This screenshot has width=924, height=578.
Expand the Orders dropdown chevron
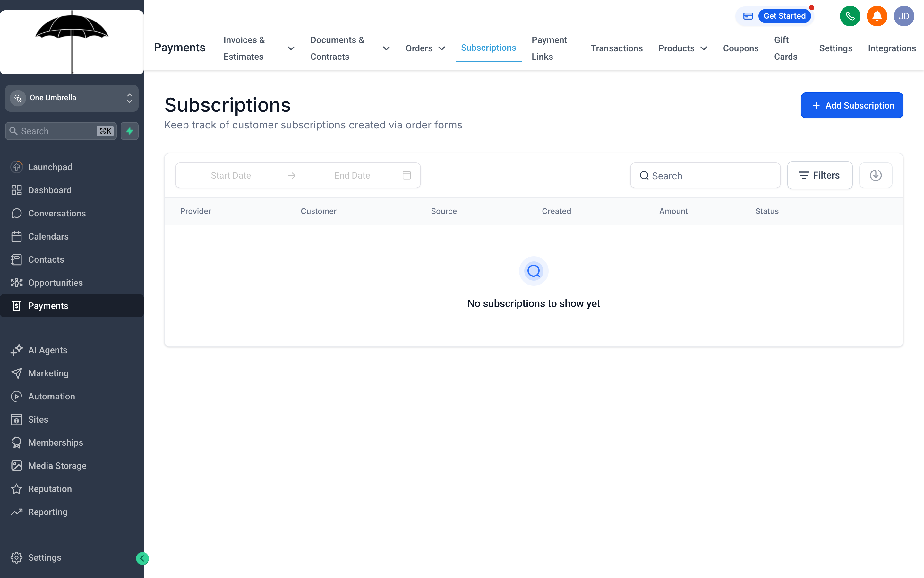point(442,48)
